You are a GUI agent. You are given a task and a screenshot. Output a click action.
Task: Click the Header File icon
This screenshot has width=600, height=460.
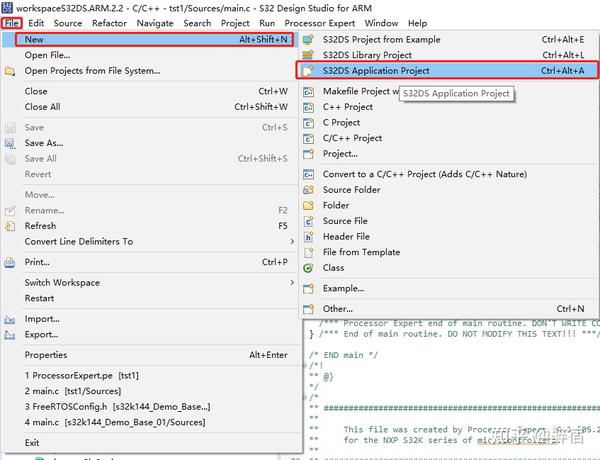tap(308, 237)
